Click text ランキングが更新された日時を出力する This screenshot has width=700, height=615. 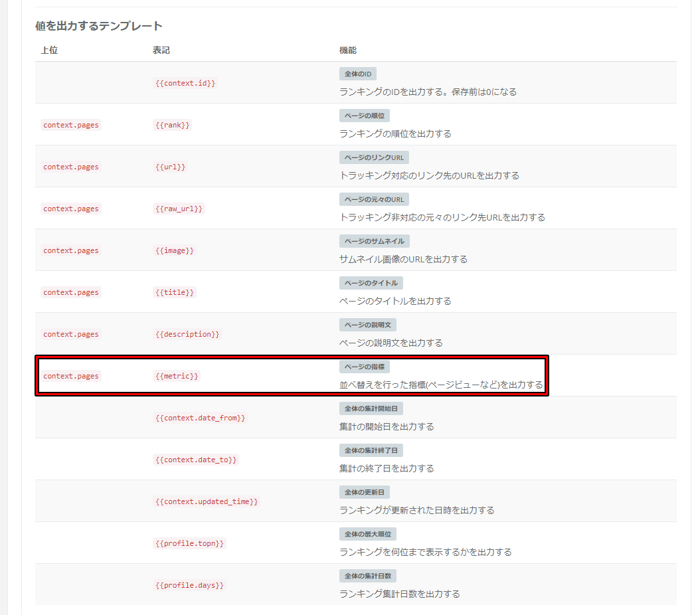coord(417,511)
